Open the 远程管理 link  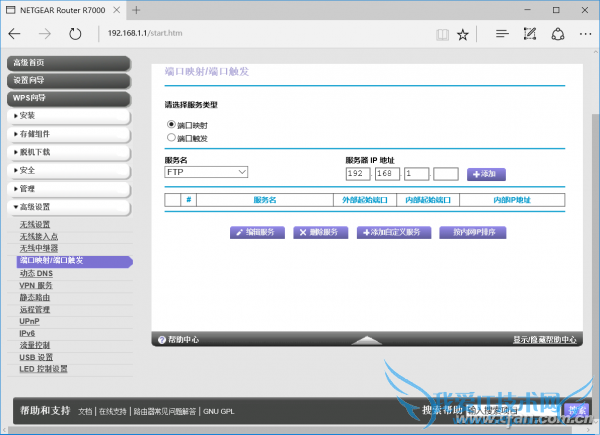pos(35,309)
